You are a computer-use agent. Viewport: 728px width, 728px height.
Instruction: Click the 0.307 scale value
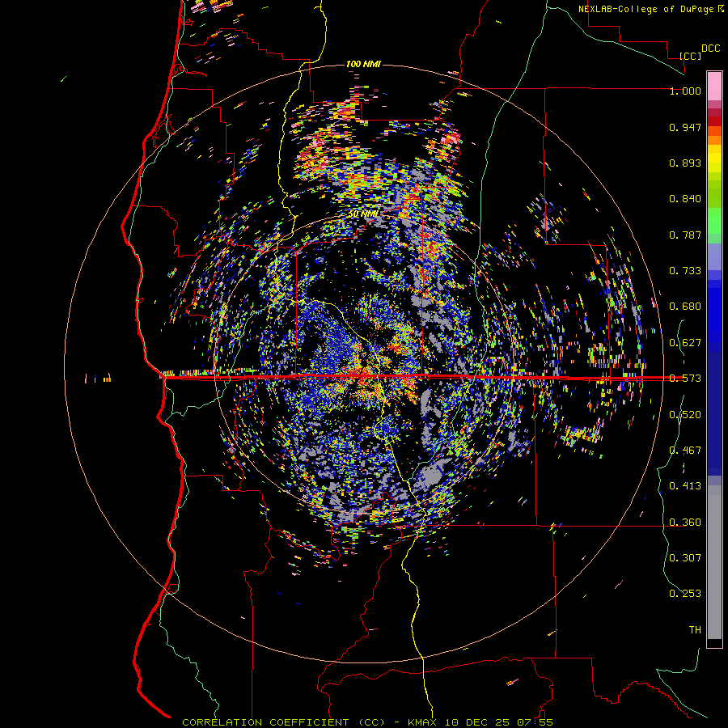[685, 558]
